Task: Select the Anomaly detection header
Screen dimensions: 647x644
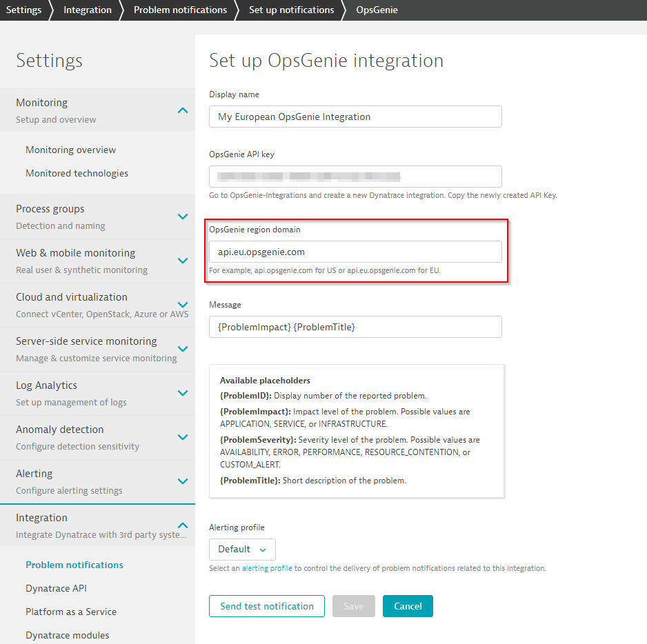Action: click(x=97, y=438)
